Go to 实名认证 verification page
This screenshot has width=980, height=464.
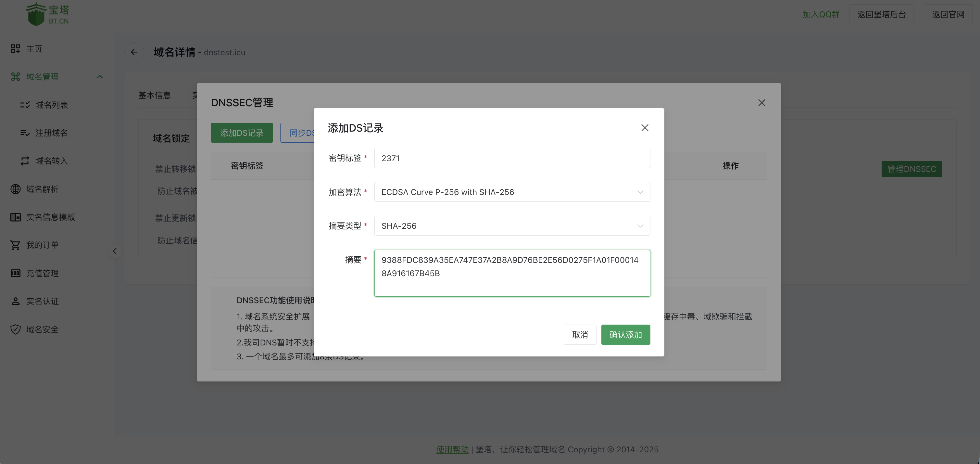click(42, 301)
